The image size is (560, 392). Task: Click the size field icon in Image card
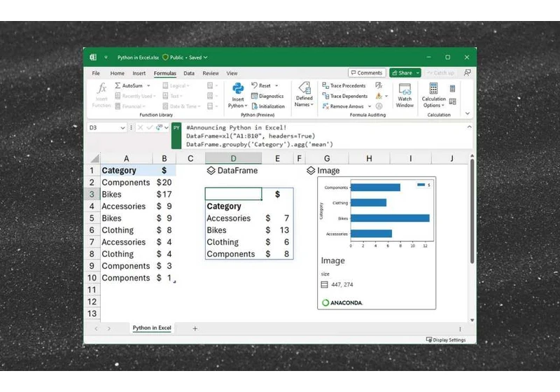[x=324, y=284]
